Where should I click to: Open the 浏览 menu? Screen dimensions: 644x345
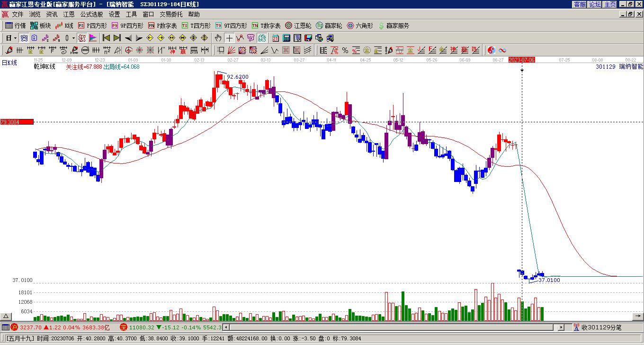tap(35, 14)
